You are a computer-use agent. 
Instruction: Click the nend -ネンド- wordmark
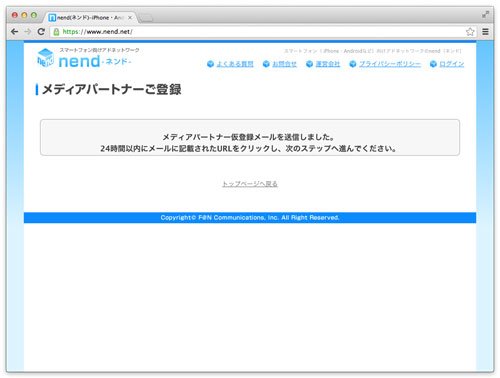point(95,61)
